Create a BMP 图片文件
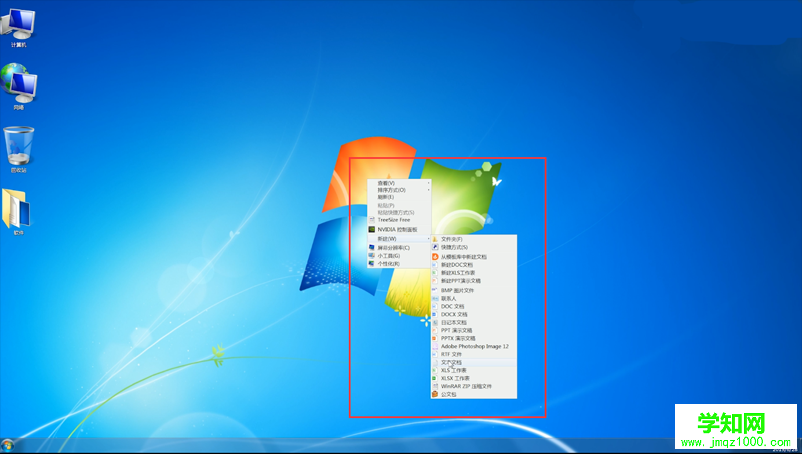The image size is (802, 454). click(x=474, y=290)
